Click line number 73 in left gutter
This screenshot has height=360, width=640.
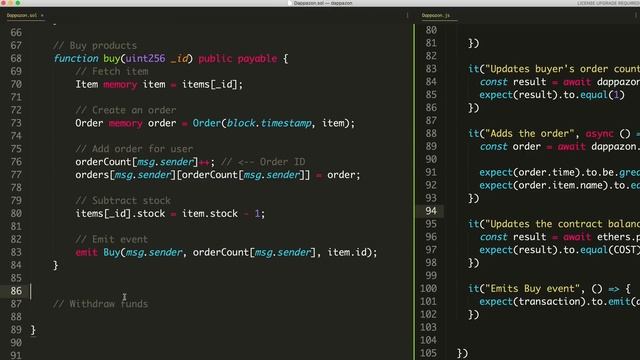pyautogui.click(x=16, y=123)
